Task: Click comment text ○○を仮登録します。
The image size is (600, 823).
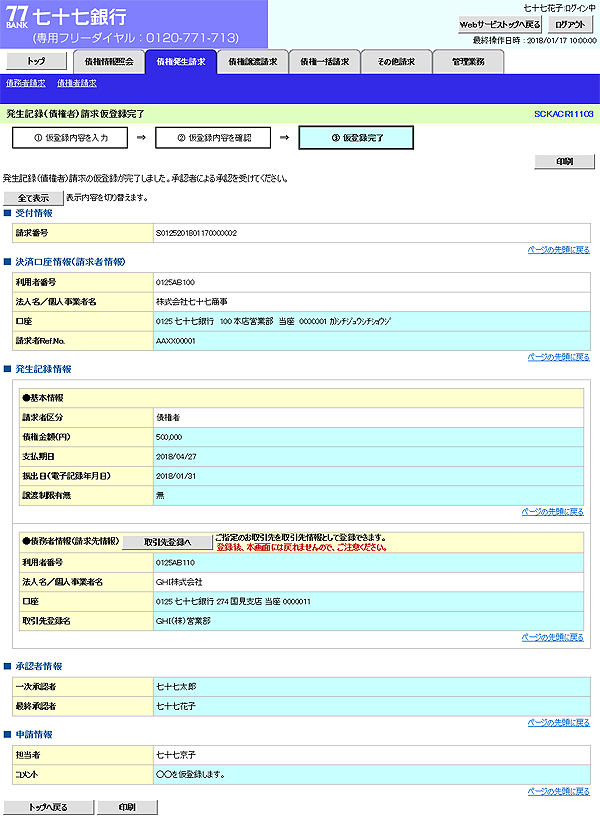Action: pos(191,775)
